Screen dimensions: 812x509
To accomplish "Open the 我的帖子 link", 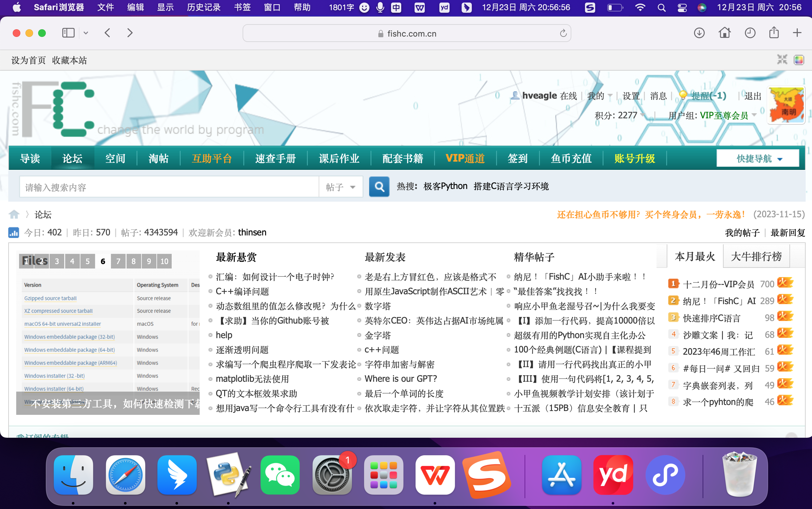I will coord(742,233).
